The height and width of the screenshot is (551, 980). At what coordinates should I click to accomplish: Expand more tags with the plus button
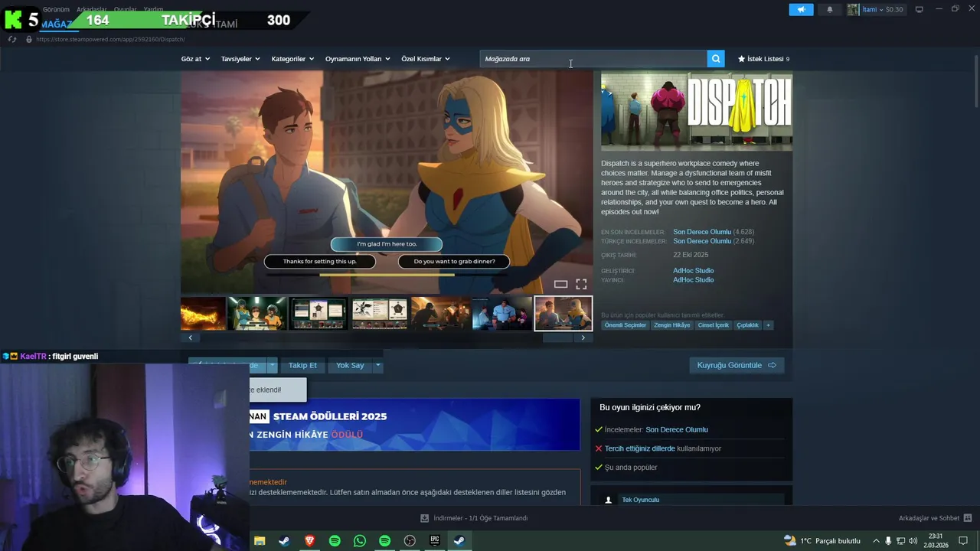(x=768, y=325)
